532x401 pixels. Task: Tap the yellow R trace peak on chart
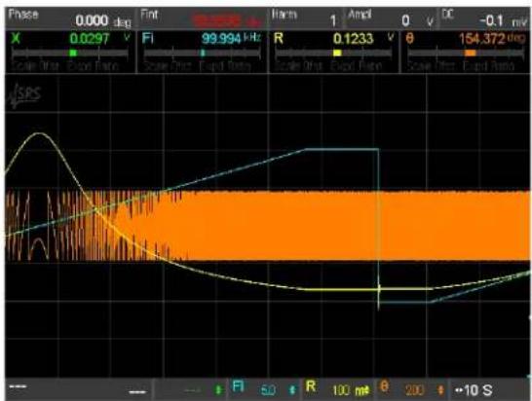click(x=39, y=133)
